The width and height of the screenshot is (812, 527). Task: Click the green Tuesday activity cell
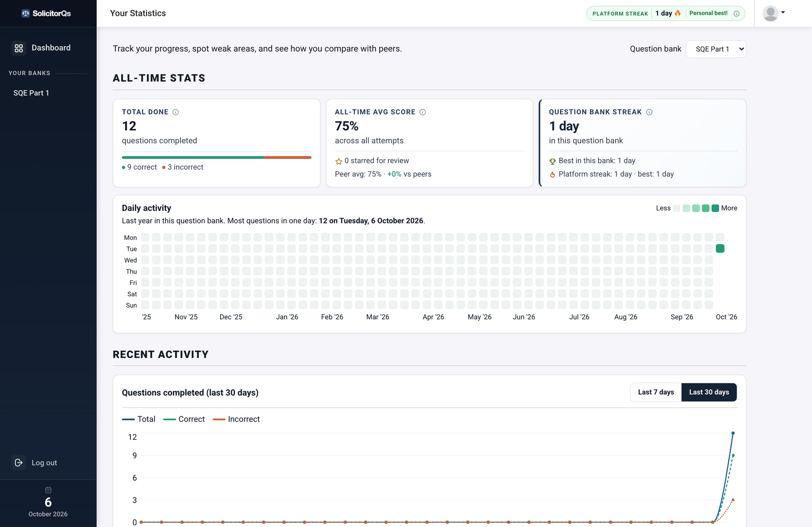(720, 249)
